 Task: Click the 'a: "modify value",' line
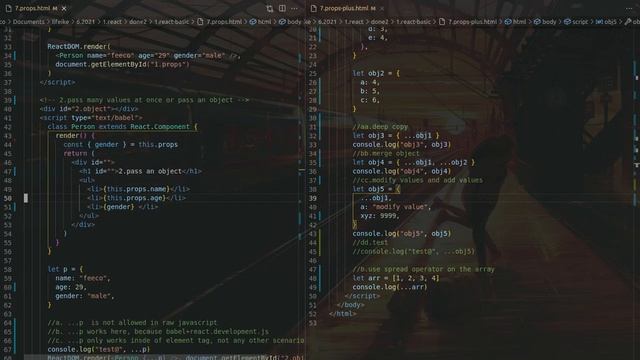click(x=396, y=207)
